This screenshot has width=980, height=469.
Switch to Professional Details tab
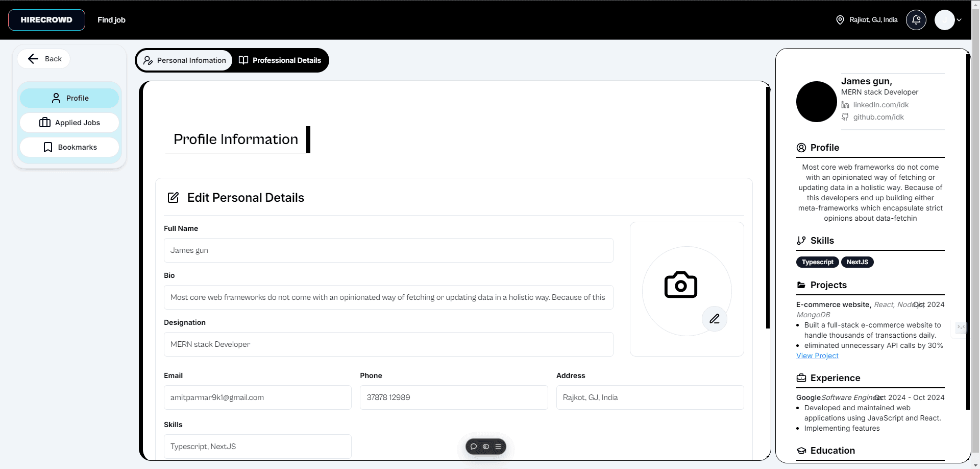click(280, 60)
